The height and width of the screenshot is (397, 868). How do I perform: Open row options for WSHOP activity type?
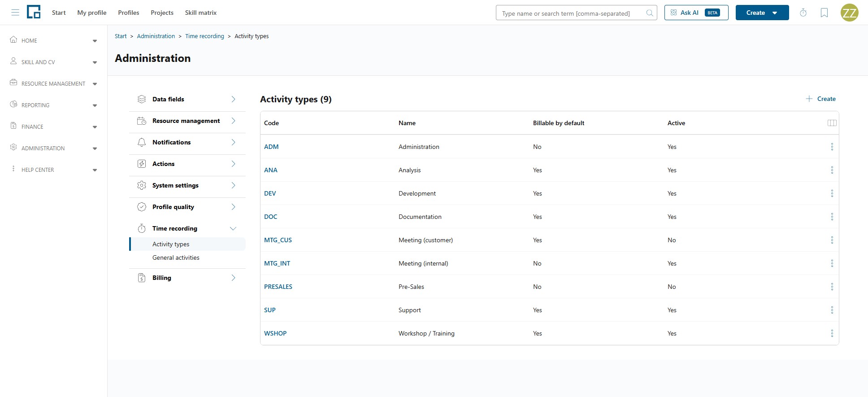pos(832,333)
